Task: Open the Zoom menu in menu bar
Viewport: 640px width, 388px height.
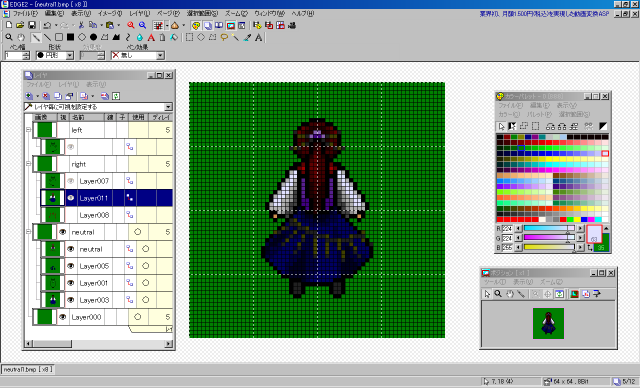Action: point(236,13)
